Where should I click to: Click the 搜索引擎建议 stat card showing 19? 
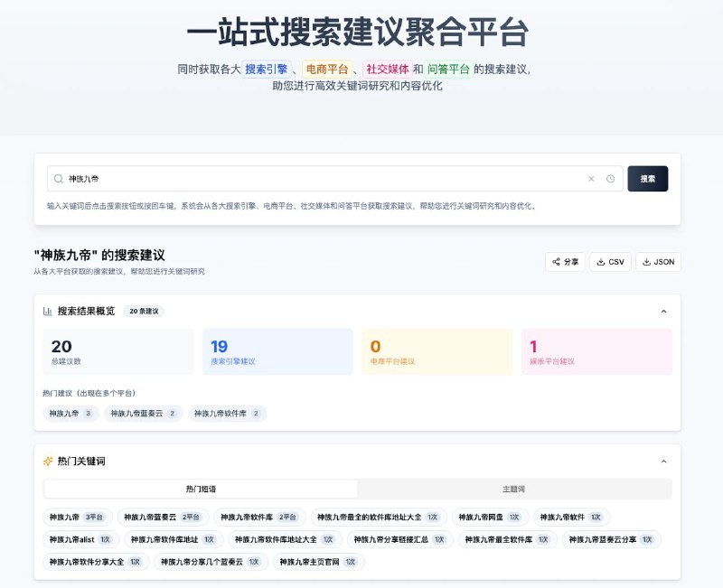277,351
